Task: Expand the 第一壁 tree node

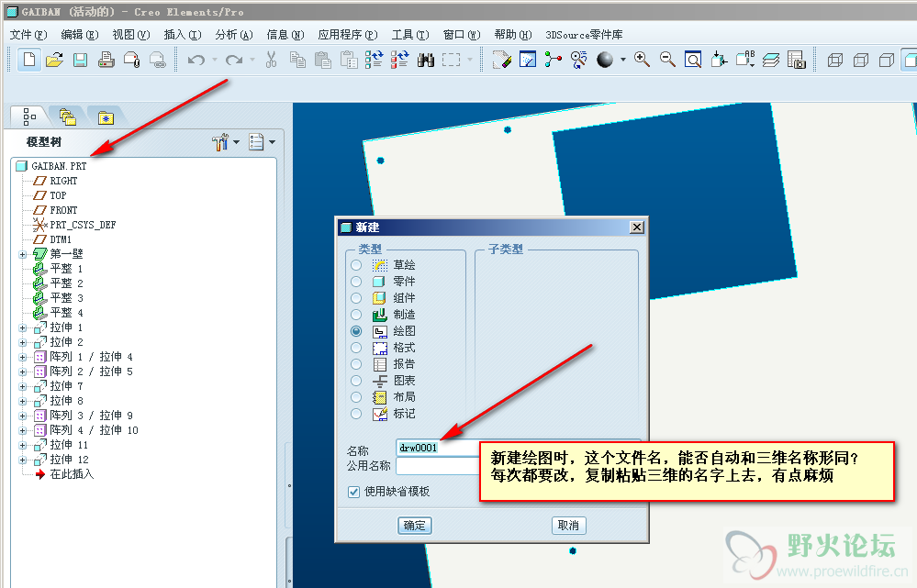Action: pyautogui.click(x=22, y=254)
